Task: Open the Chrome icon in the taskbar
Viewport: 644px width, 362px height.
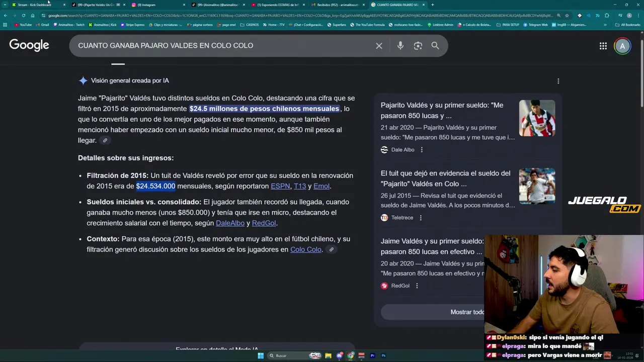Action: coord(351,355)
